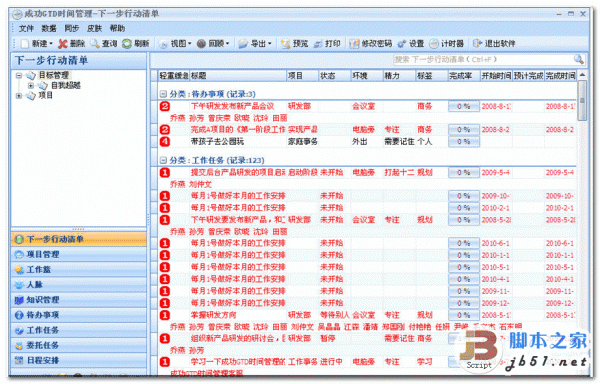Viewport: 600px width, 384px height.
Task: Click the 打印 (Print) toolbar icon
Action: tap(318, 44)
